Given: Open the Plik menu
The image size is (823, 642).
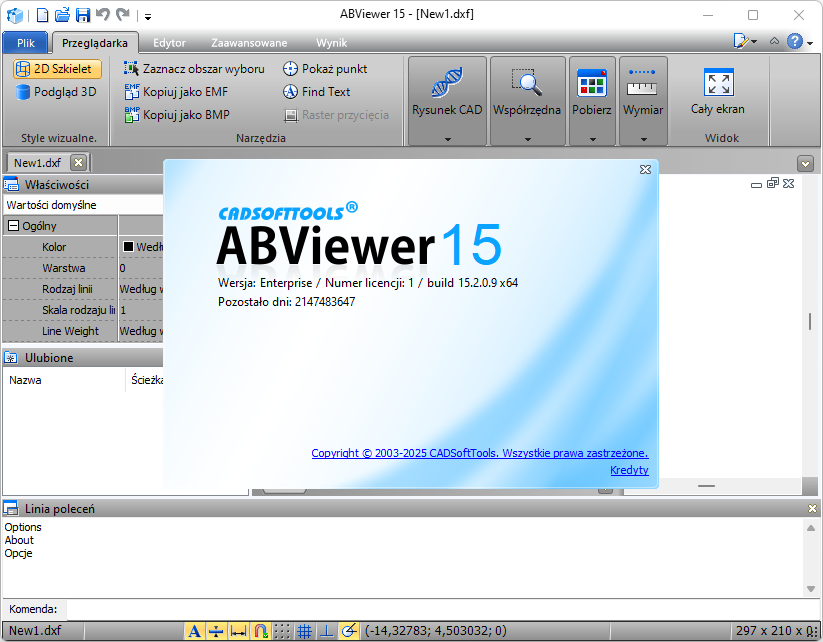Looking at the screenshot, I should [x=26, y=43].
